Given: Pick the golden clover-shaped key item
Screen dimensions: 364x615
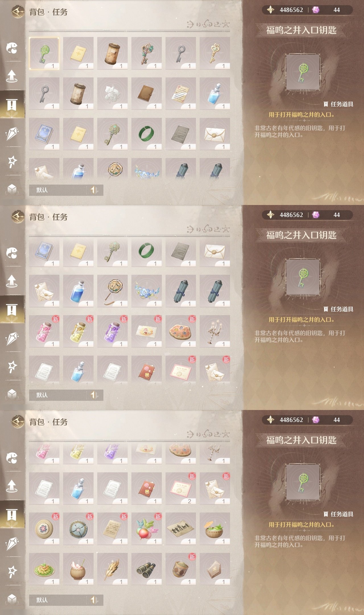Looking at the screenshot, I should [x=215, y=53].
